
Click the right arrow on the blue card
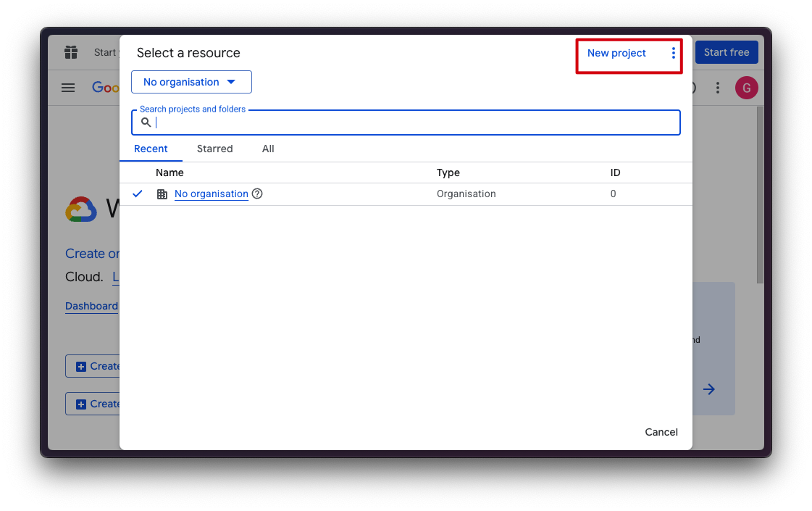point(708,389)
